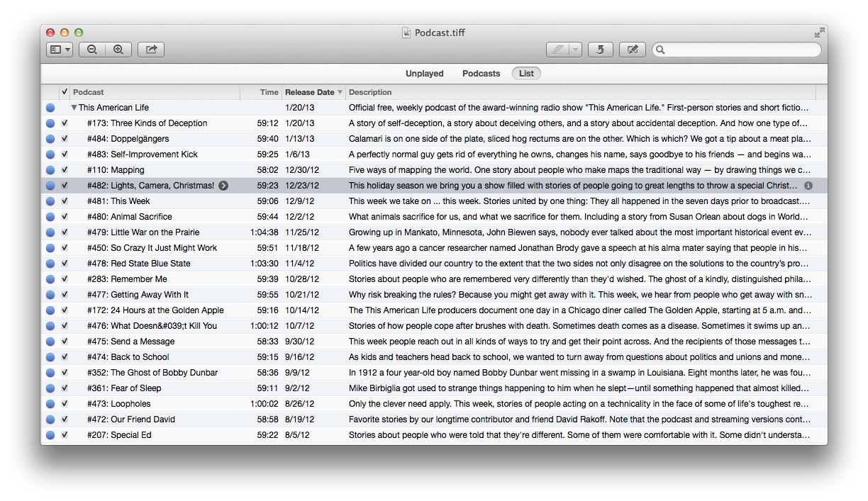Uncheck #480: Animal Sacrifice checkbox
Screen dimensions: 868x501
(65, 217)
